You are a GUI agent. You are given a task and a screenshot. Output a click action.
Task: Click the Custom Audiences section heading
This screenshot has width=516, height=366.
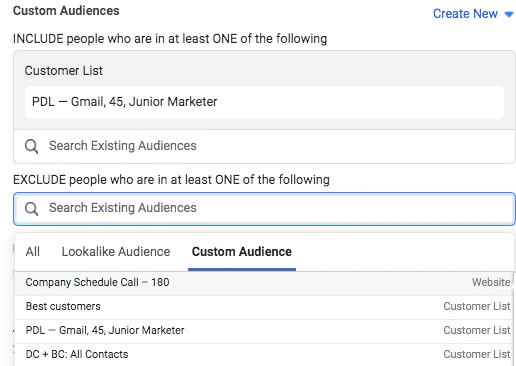pyautogui.click(x=66, y=11)
